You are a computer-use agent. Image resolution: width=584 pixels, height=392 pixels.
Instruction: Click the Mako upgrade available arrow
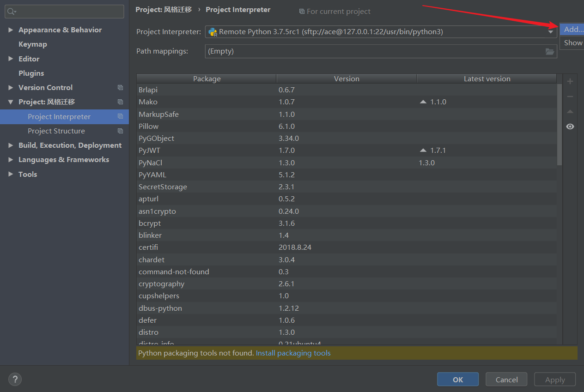pyautogui.click(x=423, y=102)
